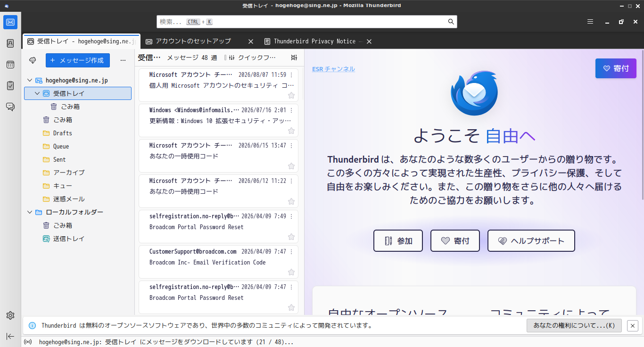Open the Broadcom Portal Password Reset 7:47 message
644x347 pixels.
coord(218,297)
